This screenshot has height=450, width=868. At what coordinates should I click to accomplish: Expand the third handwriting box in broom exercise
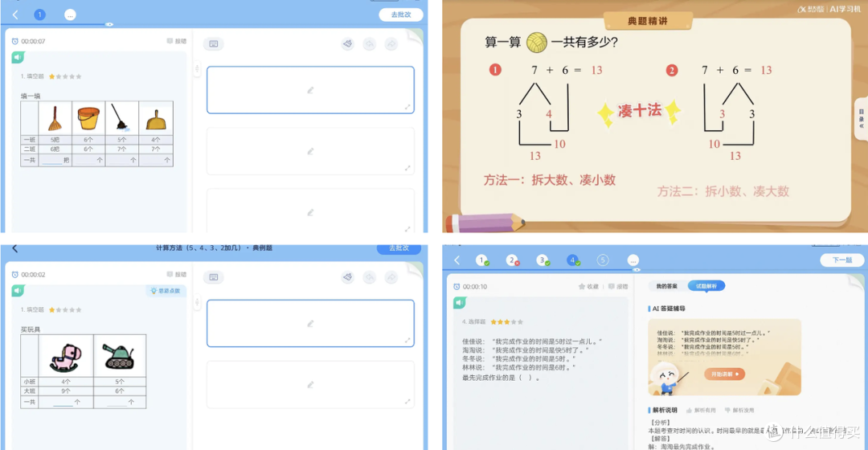pyautogui.click(x=407, y=228)
